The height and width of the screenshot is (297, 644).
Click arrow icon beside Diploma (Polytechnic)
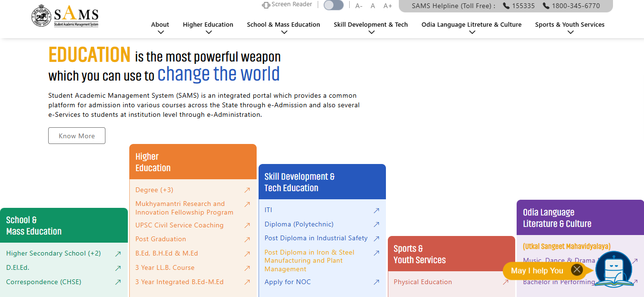(376, 225)
